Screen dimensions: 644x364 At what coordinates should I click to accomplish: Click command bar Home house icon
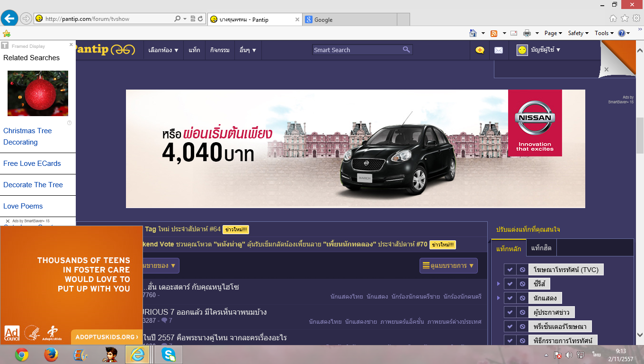473,33
